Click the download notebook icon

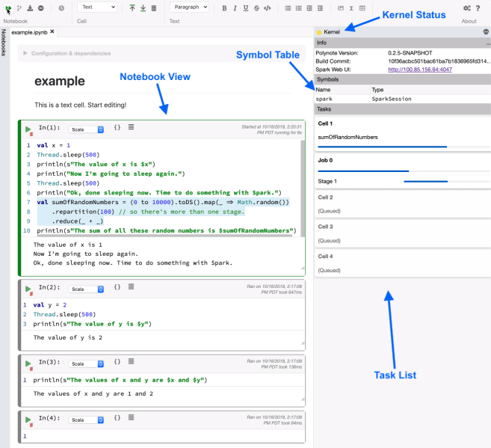click(x=30, y=8)
